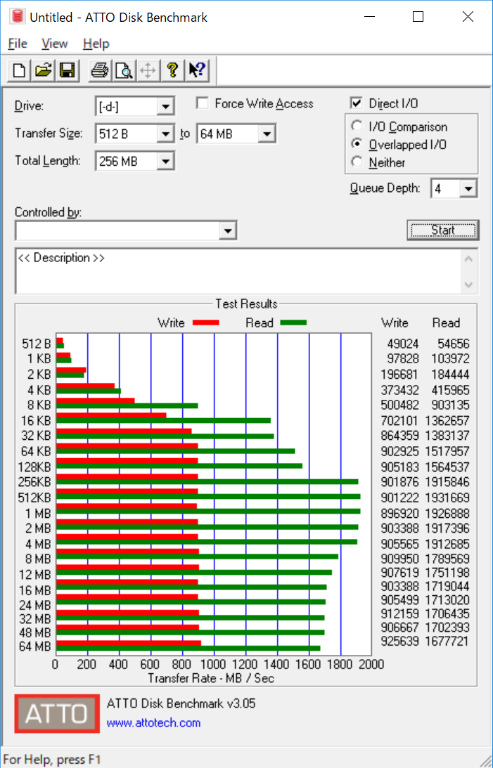Click the 64 MB row label in chart
Screen dimensions: 493x768
coord(35,647)
